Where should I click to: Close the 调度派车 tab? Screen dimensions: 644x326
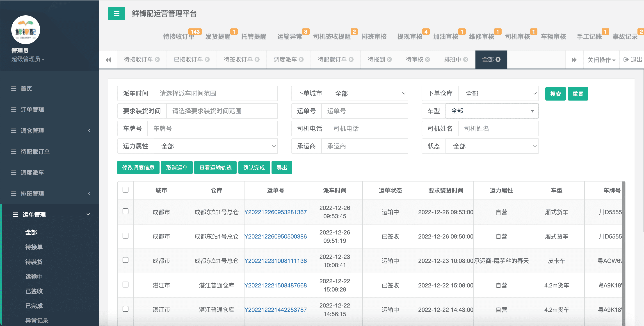coord(301,60)
